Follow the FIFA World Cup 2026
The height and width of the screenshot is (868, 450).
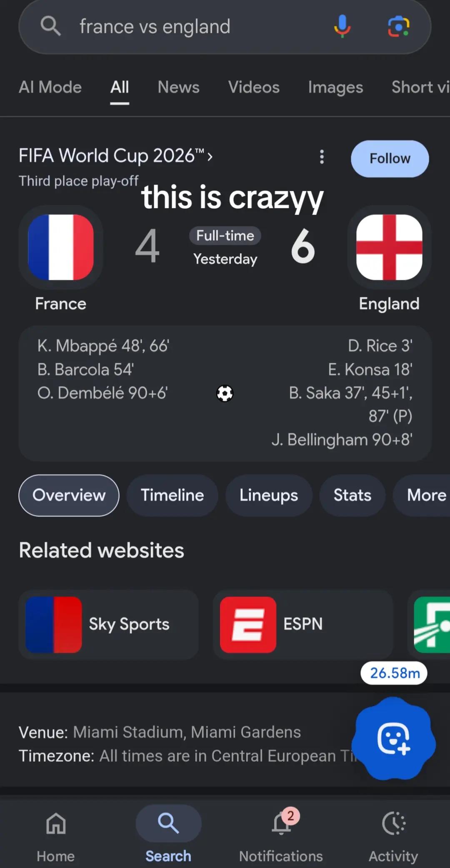click(x=390, y=159)
